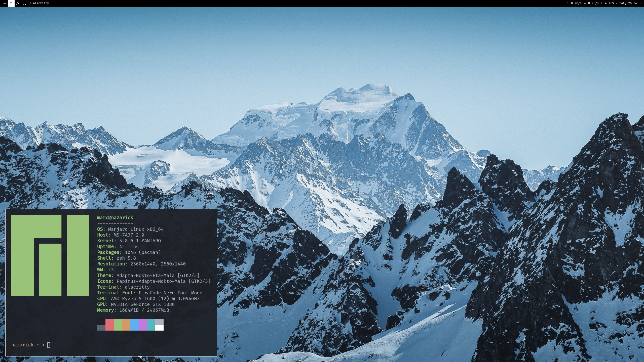This screenshot has height=362, width=644.
Task: Switch to workspace 九
Action: tap(24, 3)
